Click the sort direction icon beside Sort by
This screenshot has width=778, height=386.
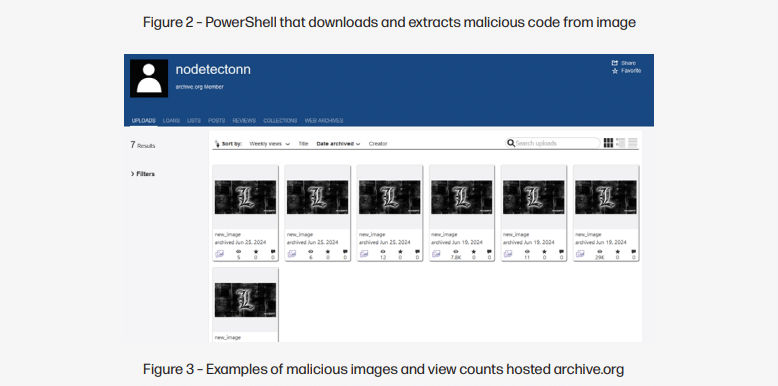click(217, 144)
